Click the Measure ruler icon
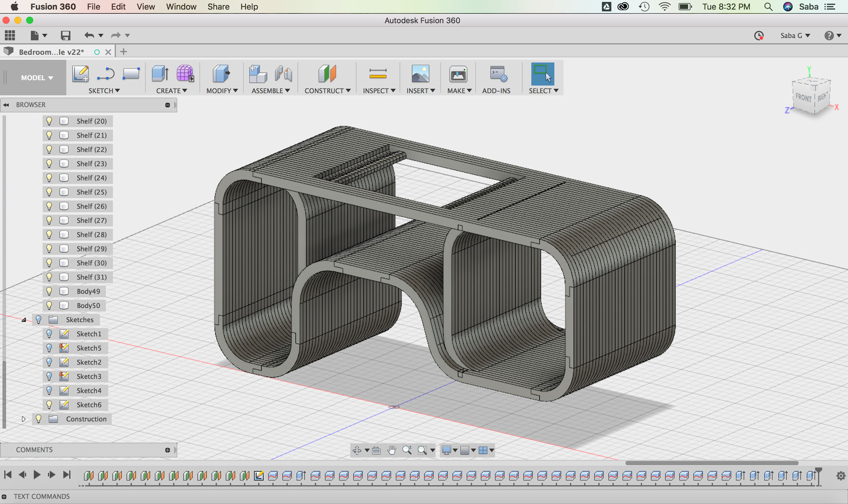 pyautogui.click(x=378, y=73)
